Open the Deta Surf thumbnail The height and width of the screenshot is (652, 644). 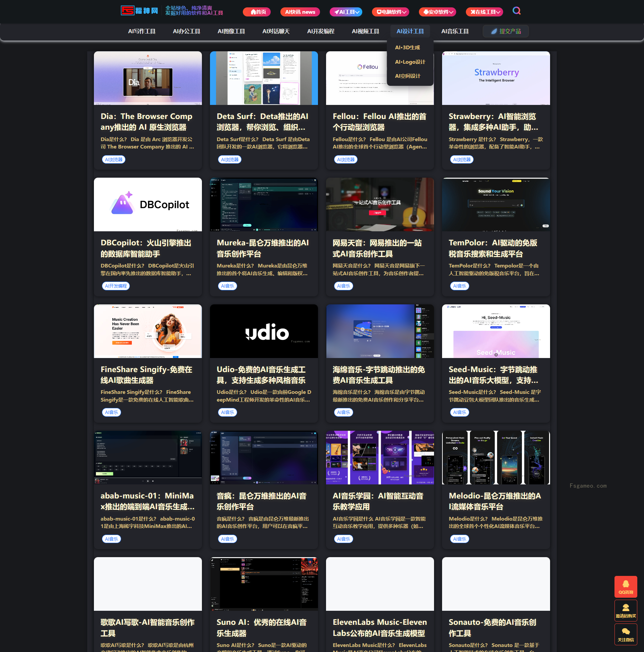264,78
